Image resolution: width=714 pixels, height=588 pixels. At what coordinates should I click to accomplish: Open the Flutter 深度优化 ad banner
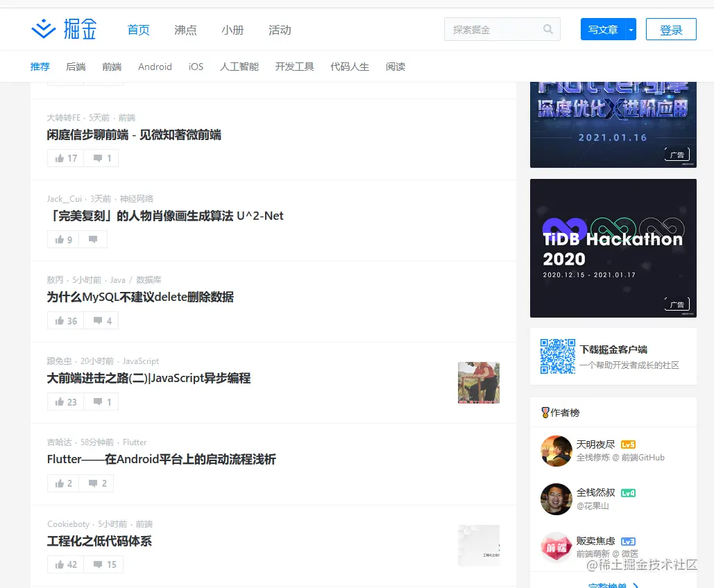[613, 125]
